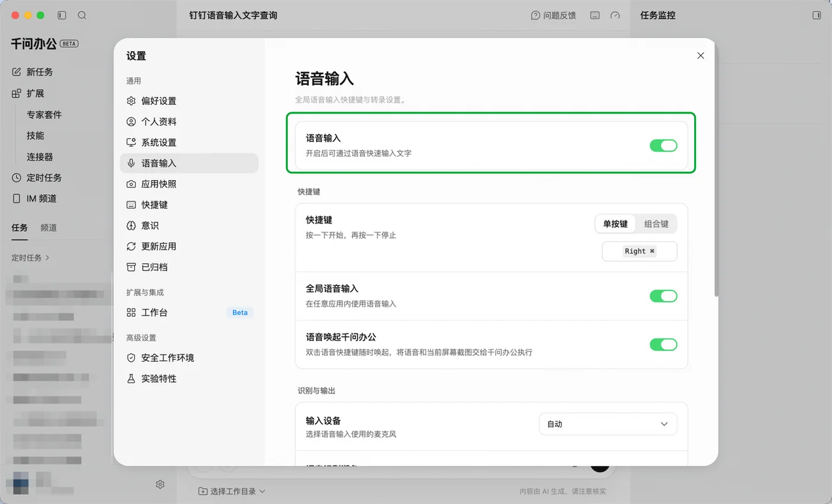Open 已归档 in the settings menu
832x504 pixels.
[189, 267]
